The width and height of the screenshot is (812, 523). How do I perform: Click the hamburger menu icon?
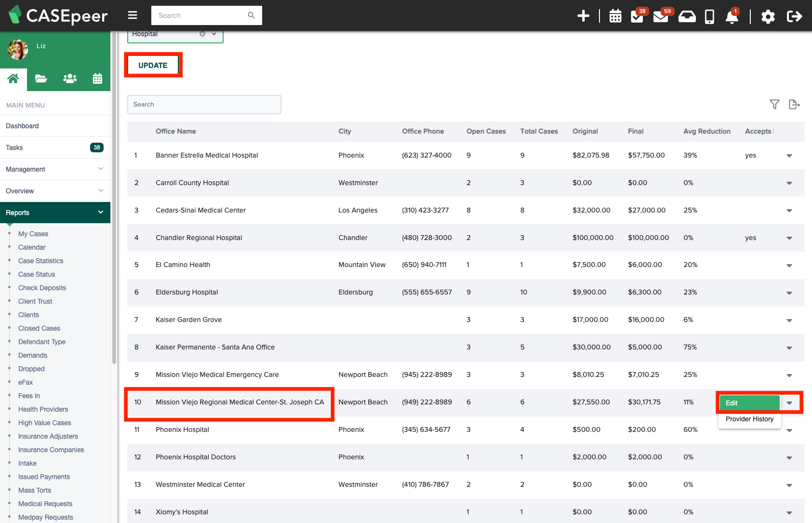tap(133, 15)
